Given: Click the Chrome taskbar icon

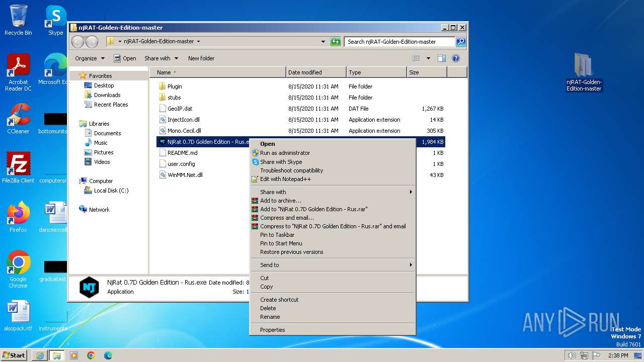Looking at the screenshot, I should (91, 355).
